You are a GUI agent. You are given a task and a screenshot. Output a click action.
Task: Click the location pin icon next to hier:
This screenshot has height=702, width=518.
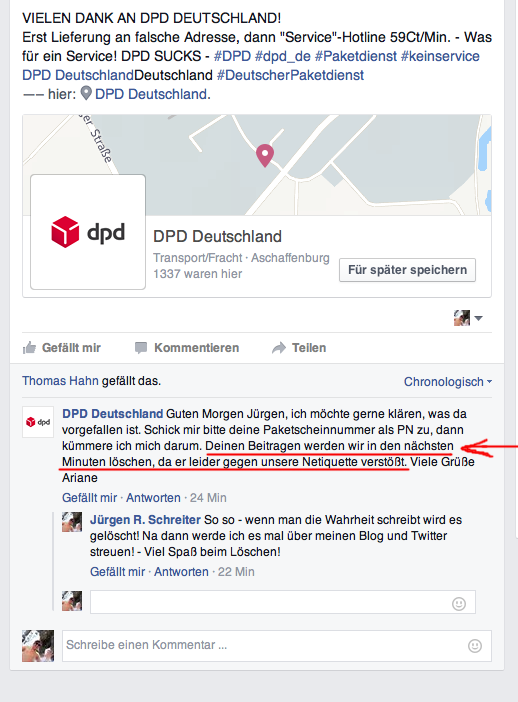pyautogui.click(x=86, y=94)
